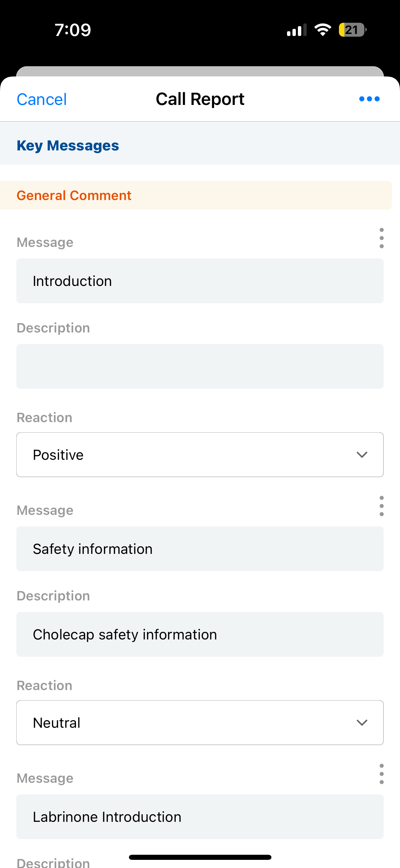Tap the Wi-Fi status icon

323,30
